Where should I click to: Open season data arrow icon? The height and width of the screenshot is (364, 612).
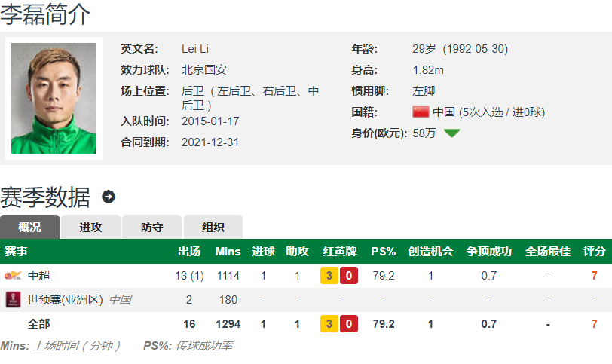[108, 197]
